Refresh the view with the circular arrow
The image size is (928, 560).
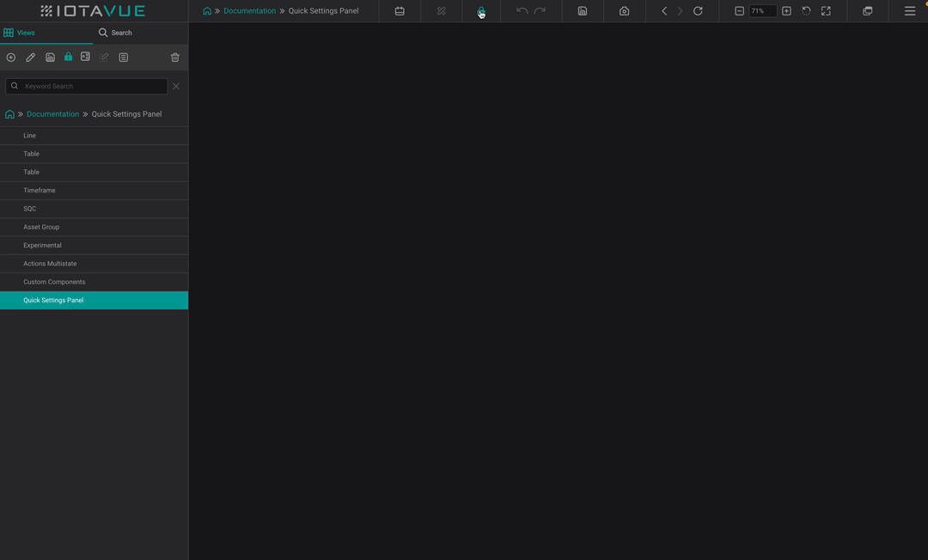click(698, 10)
